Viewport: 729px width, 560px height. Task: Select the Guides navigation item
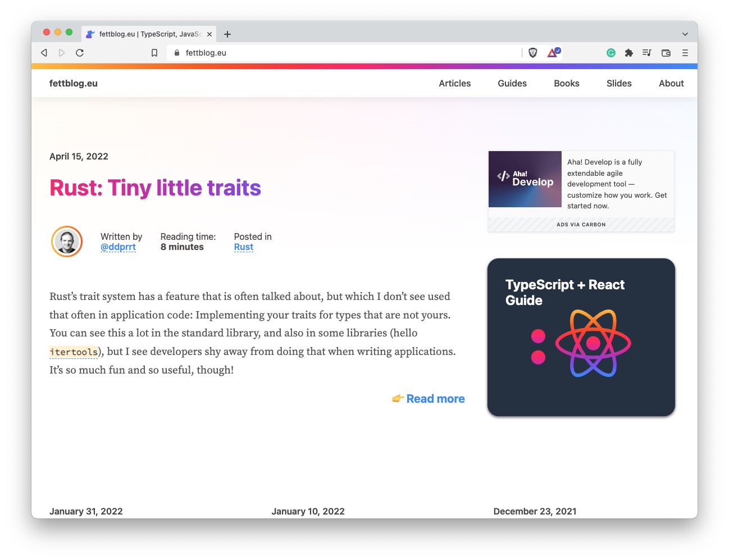pos(512,83)
